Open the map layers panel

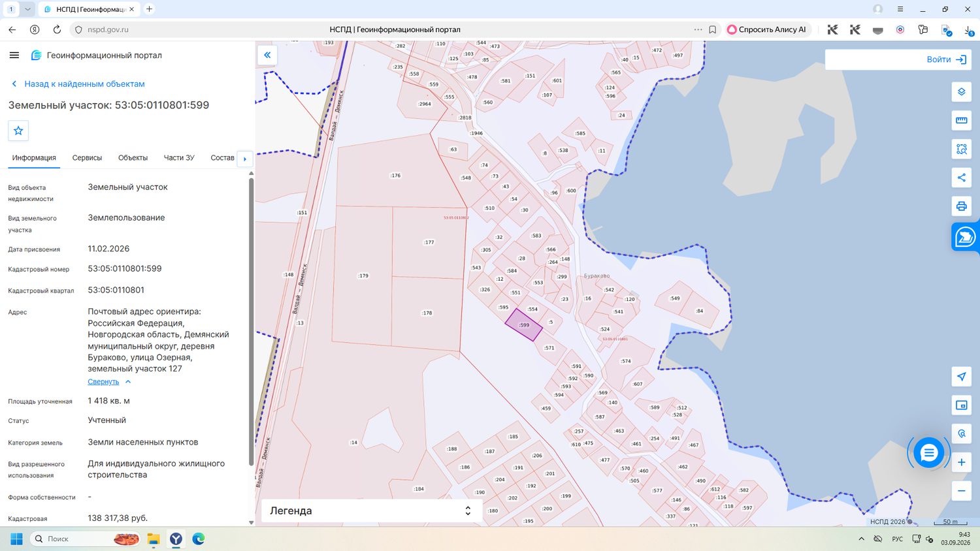(x=962, y=92)
